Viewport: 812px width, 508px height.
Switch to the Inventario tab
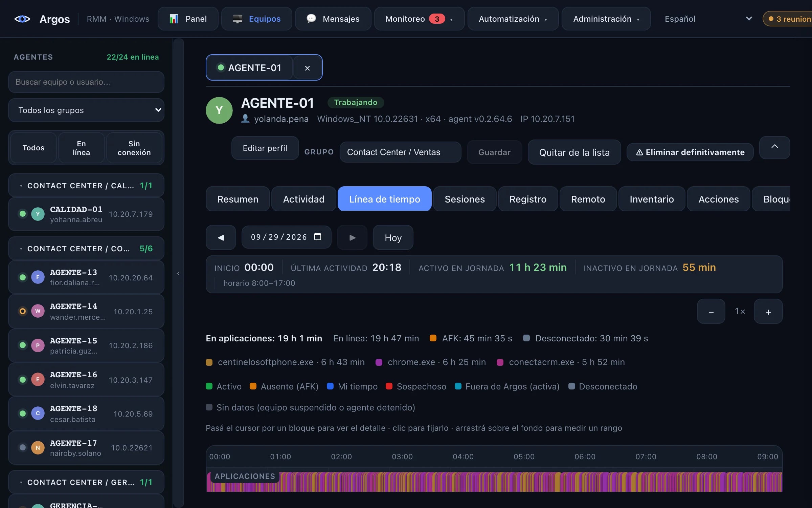[652, 199]
